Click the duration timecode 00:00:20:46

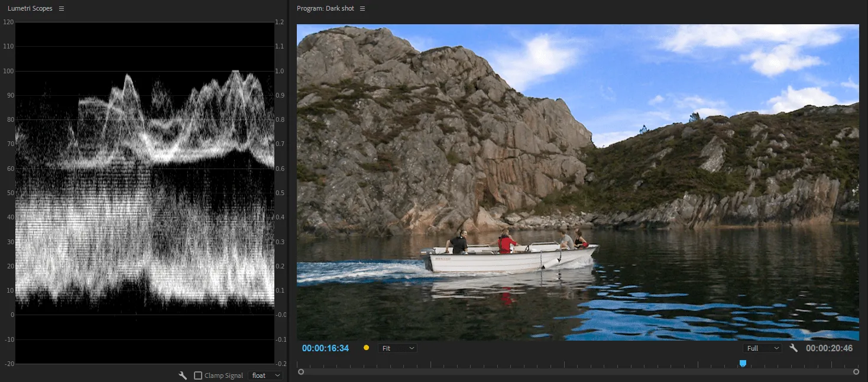pyautogui.click(x=829, y=348)
